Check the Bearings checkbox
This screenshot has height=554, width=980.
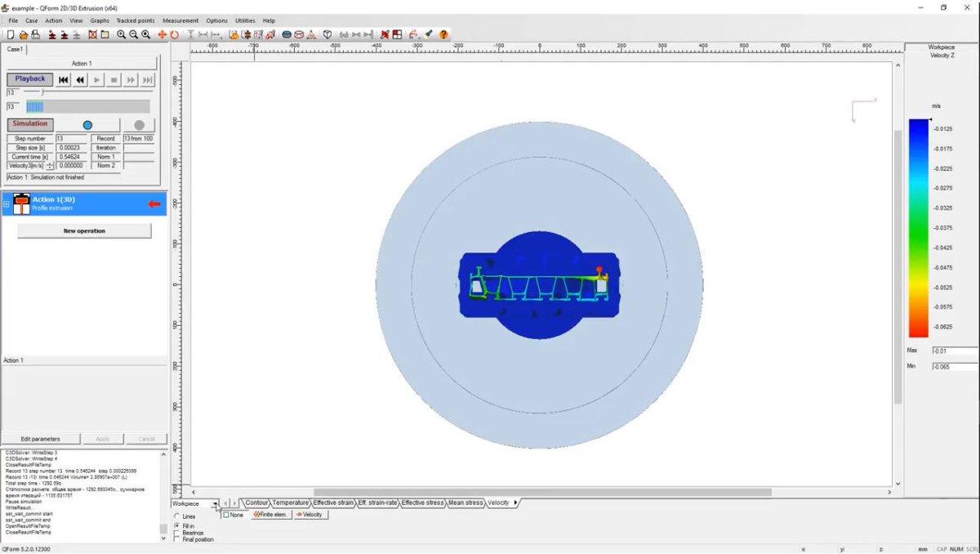178,532
